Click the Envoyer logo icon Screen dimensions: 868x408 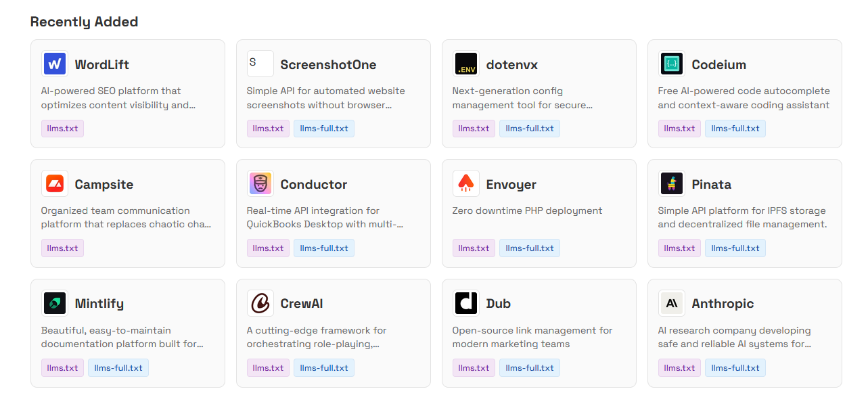pos(465,184)
